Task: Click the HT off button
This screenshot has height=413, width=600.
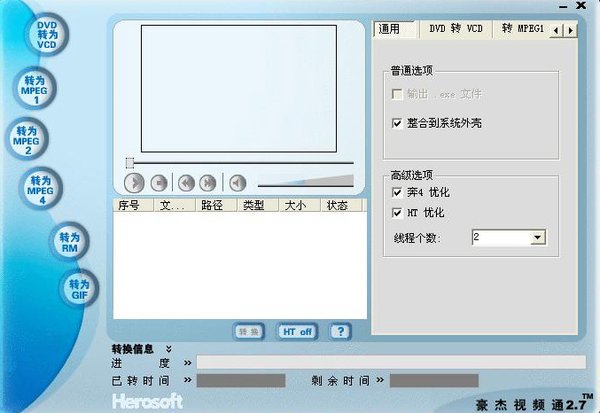Action: (x=297, y=331)
